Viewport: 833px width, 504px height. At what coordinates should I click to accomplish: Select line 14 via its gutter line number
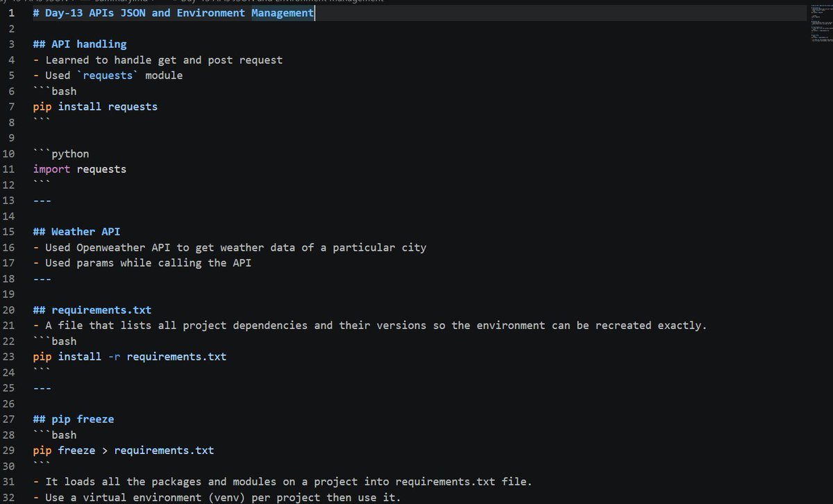tap(8, 216)
